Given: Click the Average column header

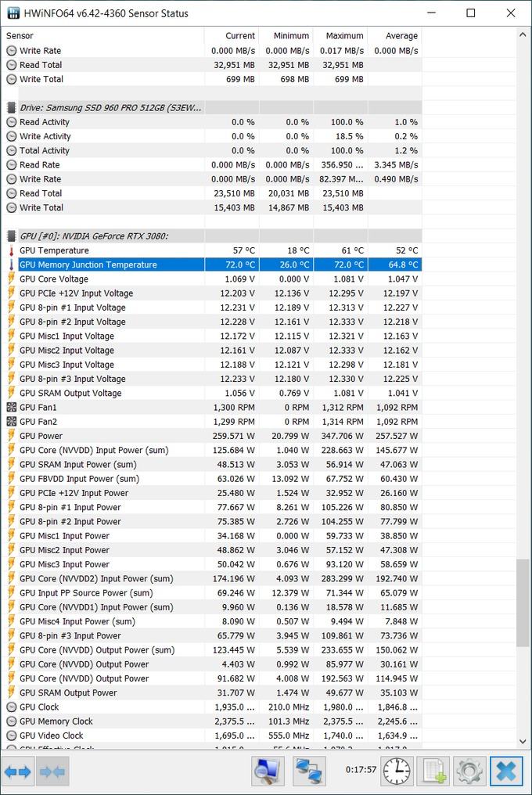Looking at the screenshot, I should 394,35.
